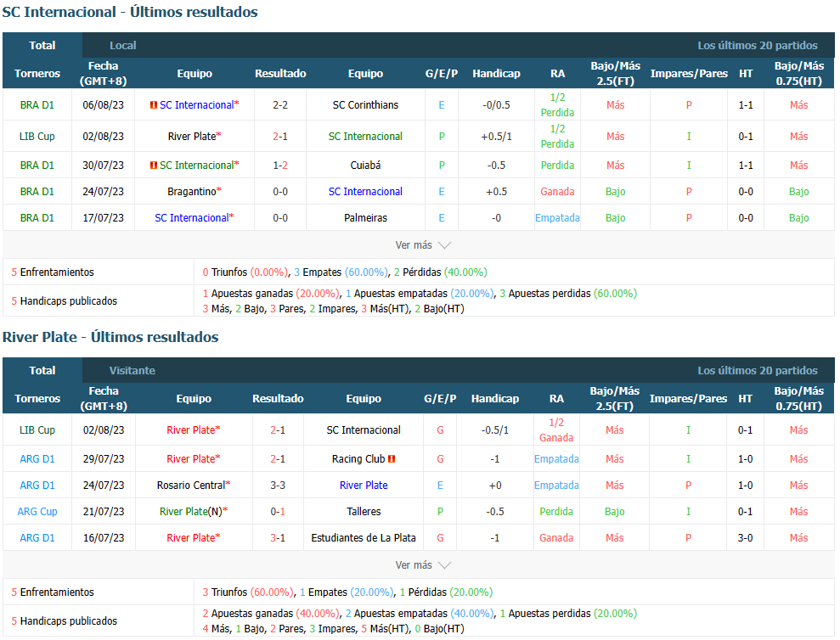Click the '3 Empates (60.00%)' statistic
840x640 pixels.
[x=341, y=272]
